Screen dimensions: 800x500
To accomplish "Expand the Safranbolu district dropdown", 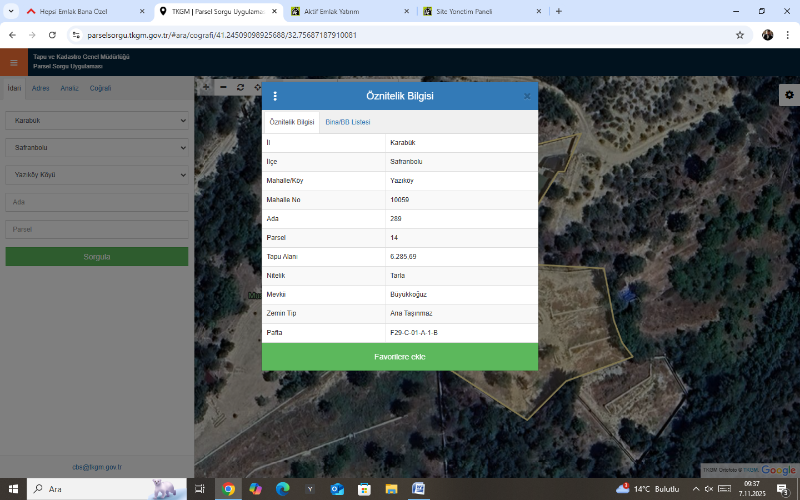I will tap(96, 147).
